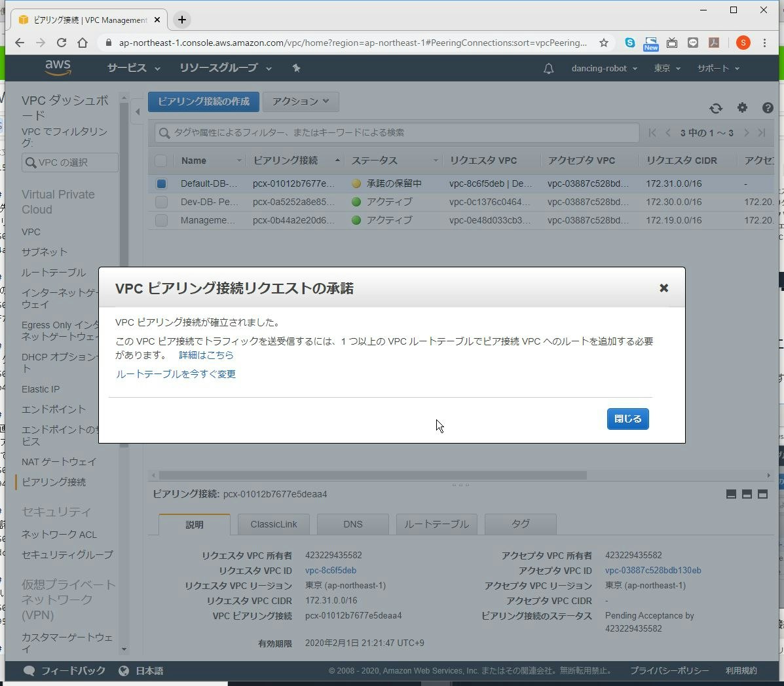Image resolution: width=784 pixels, height=686 pixels.
Task: Click the TV-shaped extension icon
Action: coord(672,43)
